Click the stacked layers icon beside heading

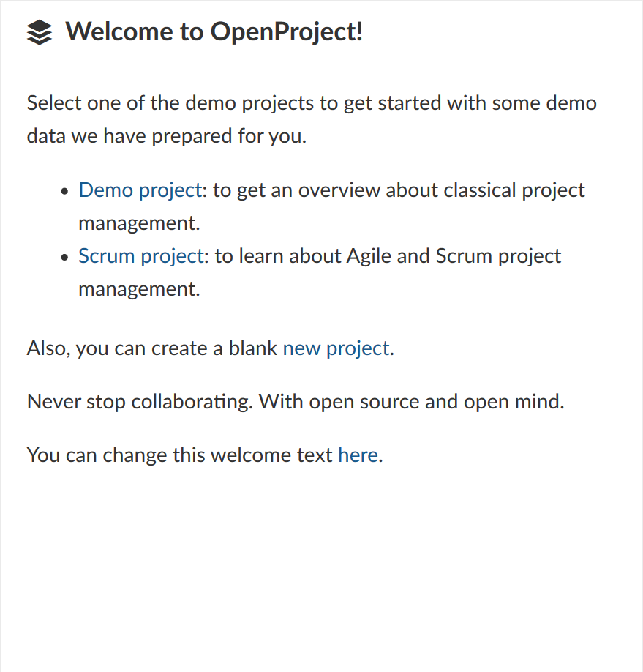coord(40,32)
